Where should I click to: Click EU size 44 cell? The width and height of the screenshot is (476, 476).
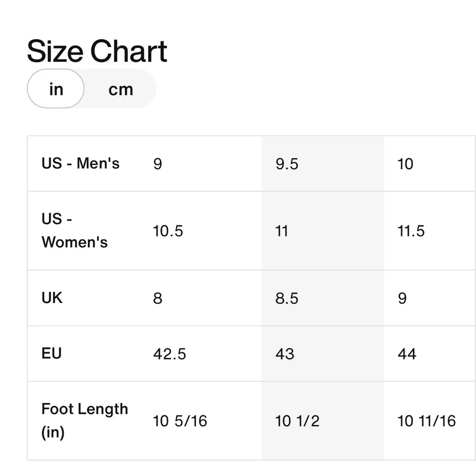[429, 354]
